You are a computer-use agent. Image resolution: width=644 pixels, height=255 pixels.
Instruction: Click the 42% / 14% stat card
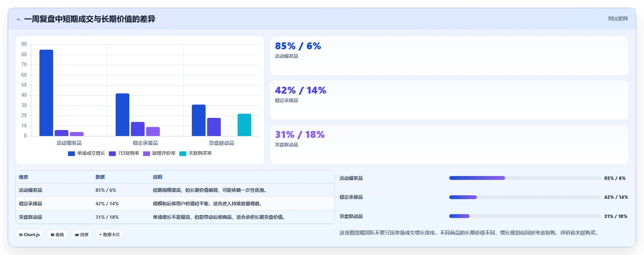(x=449, y=100)
